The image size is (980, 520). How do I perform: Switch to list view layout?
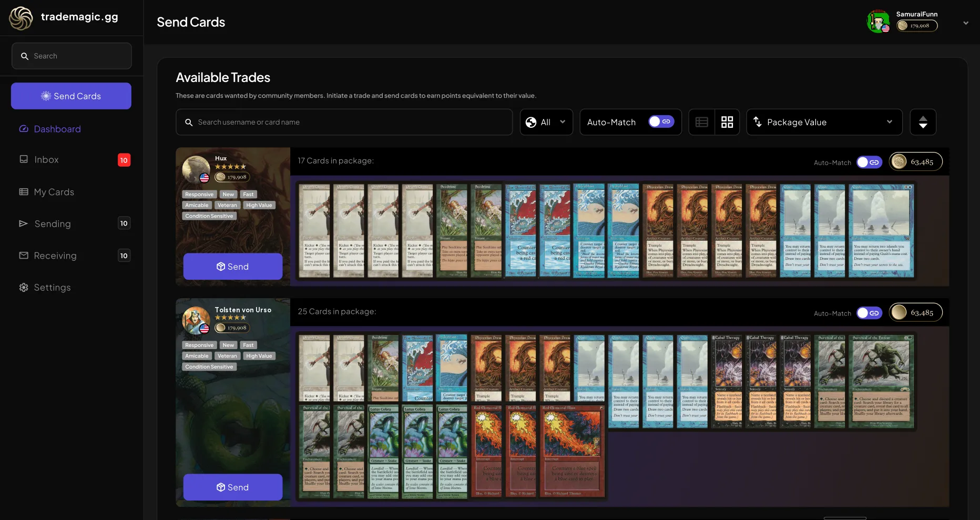click(x=702, y=122)
